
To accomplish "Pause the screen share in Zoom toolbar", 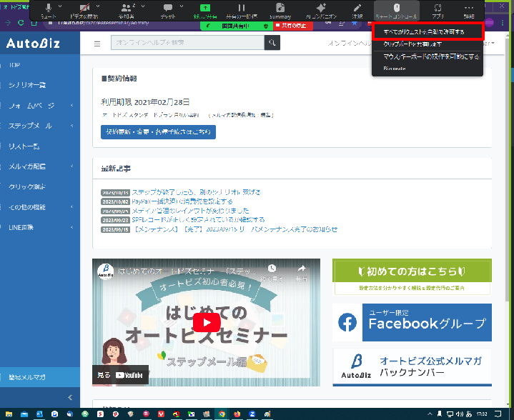I will 241,7.
